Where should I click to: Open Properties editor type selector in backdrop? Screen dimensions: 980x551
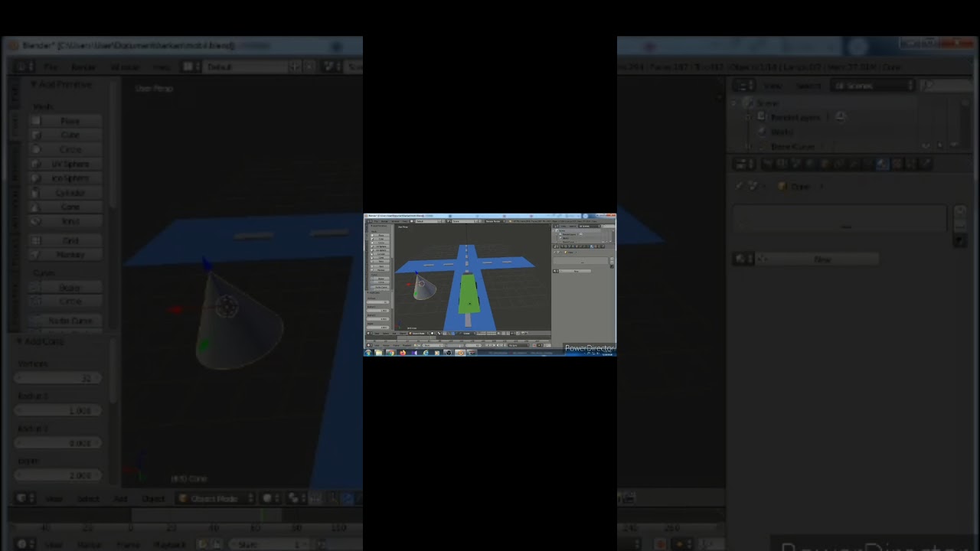[x=743, y=164]
